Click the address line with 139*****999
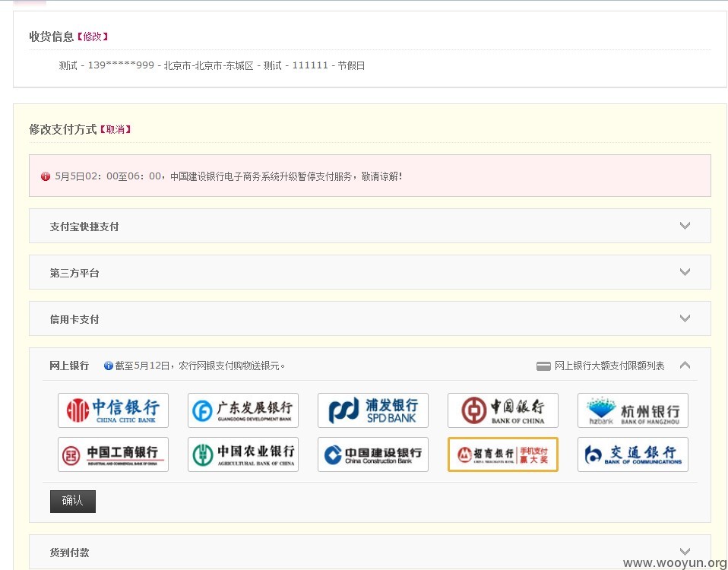 point(212,65)
